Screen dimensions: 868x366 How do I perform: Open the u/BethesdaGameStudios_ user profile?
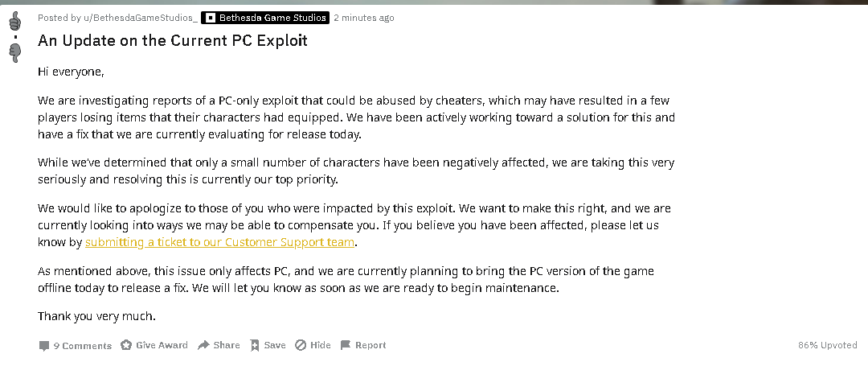pyautogui.click(x=140, y=18)
